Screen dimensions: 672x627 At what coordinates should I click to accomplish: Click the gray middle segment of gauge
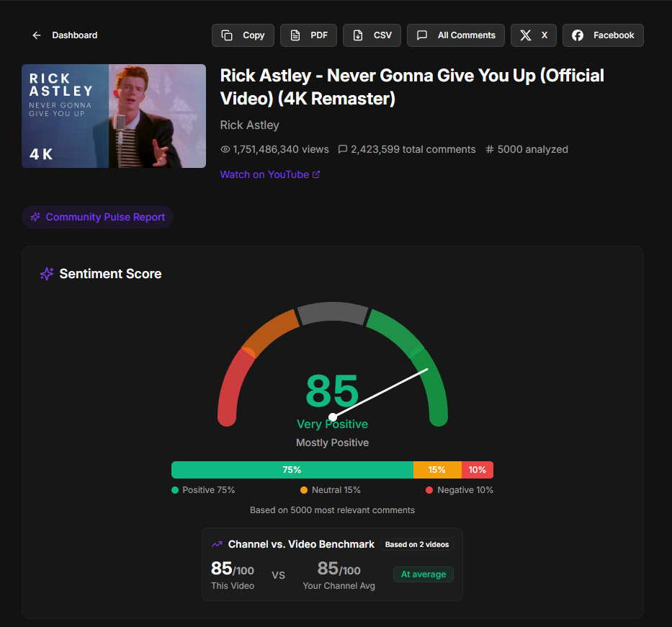coord(333,312)
